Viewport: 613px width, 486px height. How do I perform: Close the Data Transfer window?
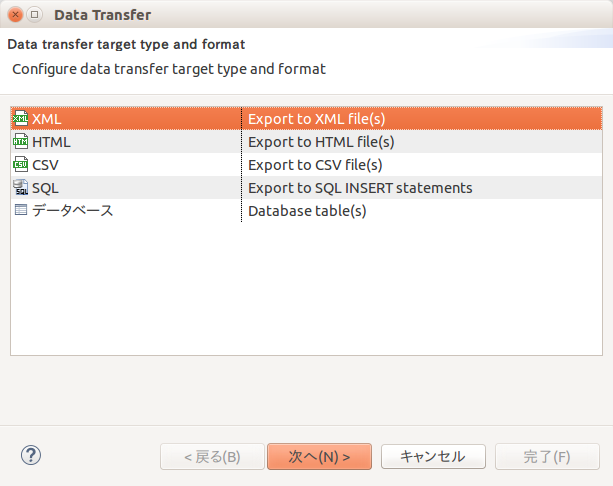[15, 14]
